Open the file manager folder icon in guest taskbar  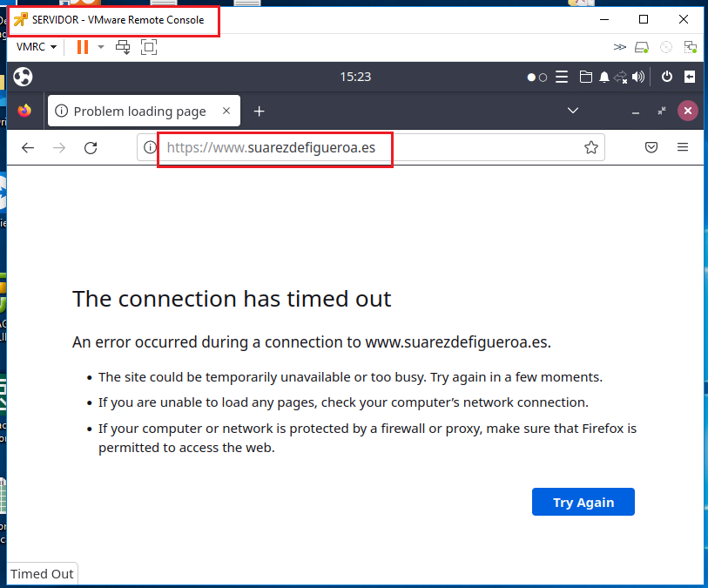point(586,77)
